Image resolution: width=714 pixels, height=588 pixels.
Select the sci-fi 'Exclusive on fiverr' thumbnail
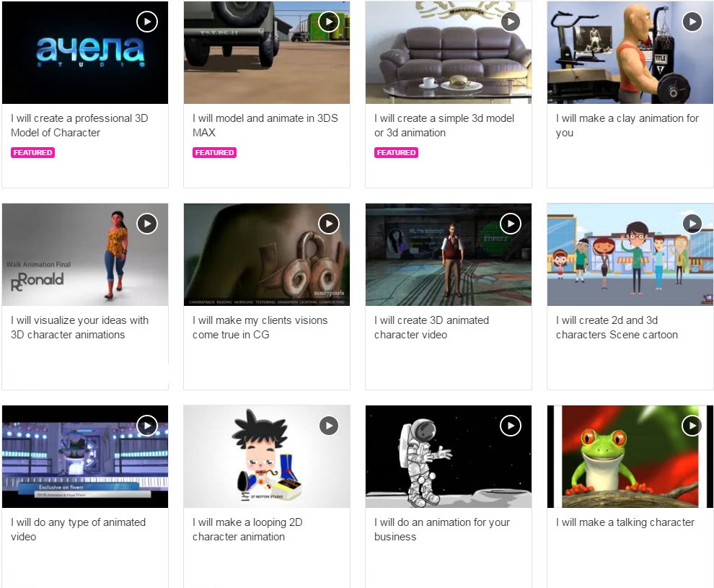tap(85, 457)
